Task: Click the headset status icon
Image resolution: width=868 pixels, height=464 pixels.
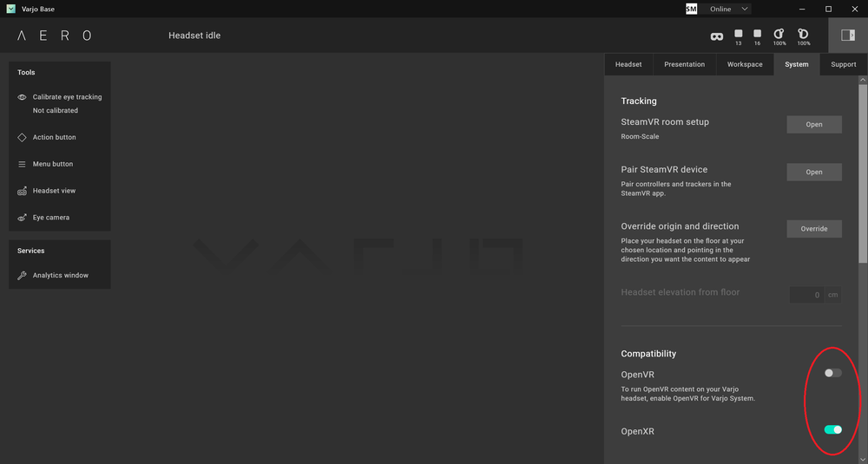Action: point(716,36)
